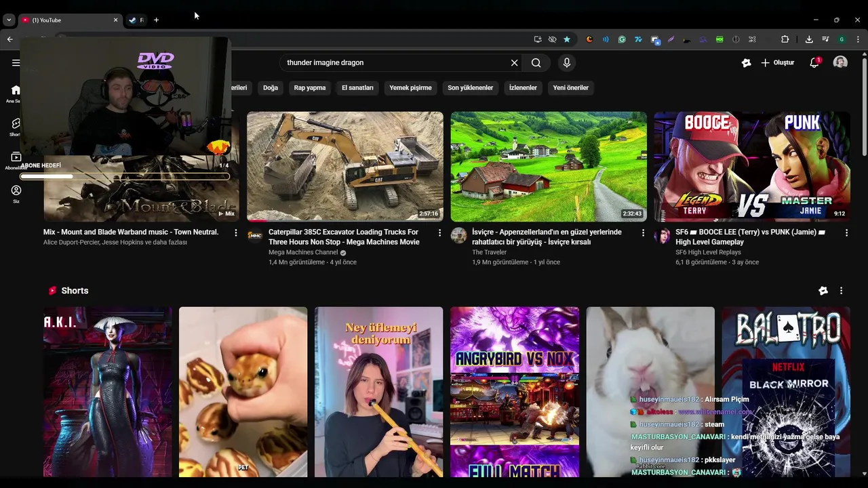
Task: Open the tab search chevron dropdown
Action: [x=9, y=20]
